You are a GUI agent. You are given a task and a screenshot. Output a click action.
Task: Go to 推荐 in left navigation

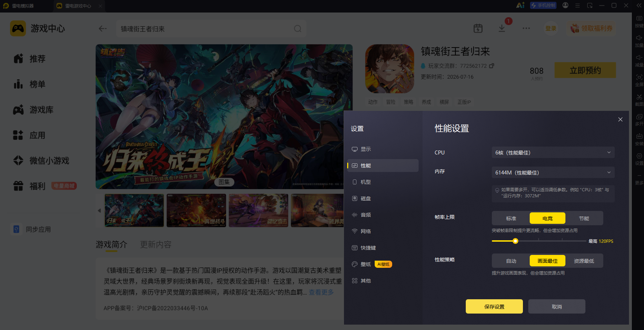29,59
